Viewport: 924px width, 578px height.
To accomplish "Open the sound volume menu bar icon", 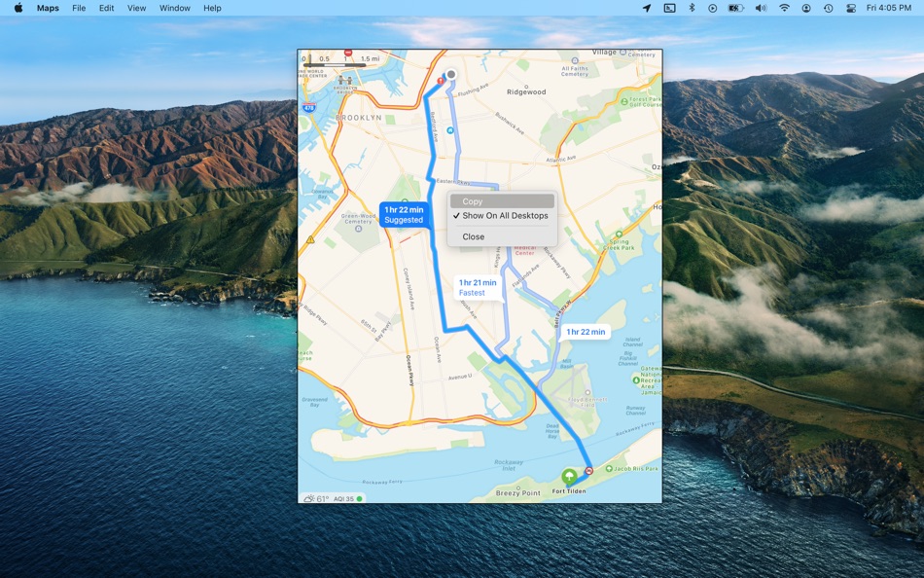I will [761, 8].
